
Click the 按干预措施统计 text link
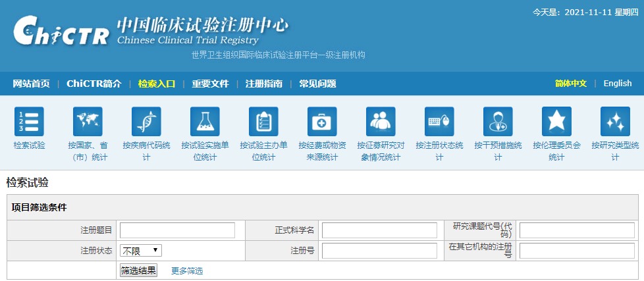(498, 151)
